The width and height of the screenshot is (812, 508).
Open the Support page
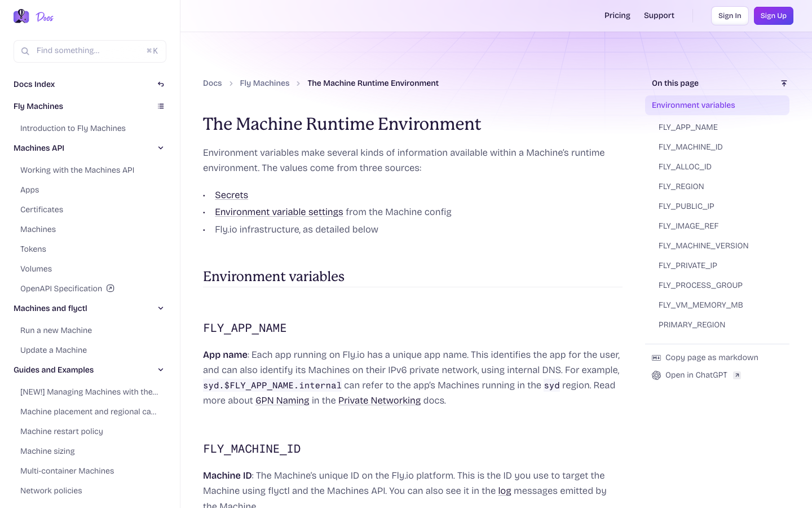click(x=659, y=16)
